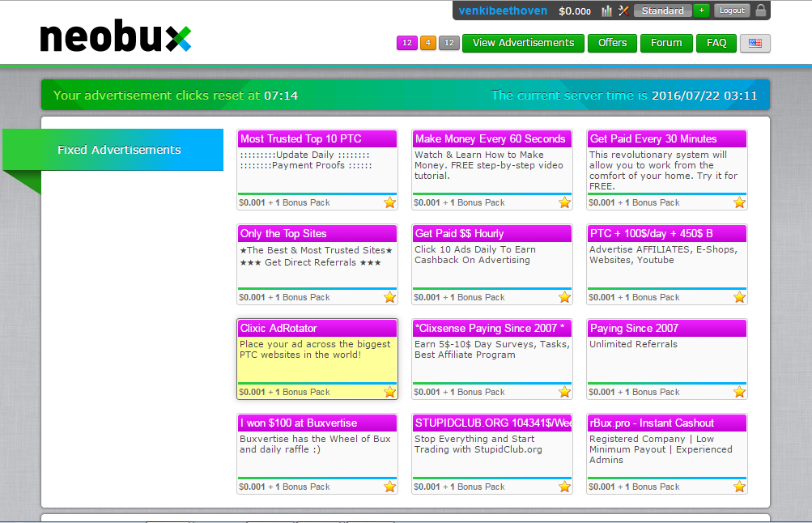812x523 pixels.
Task: Click star on PTC + 100$/day ad
Action: tap(739, 297)
